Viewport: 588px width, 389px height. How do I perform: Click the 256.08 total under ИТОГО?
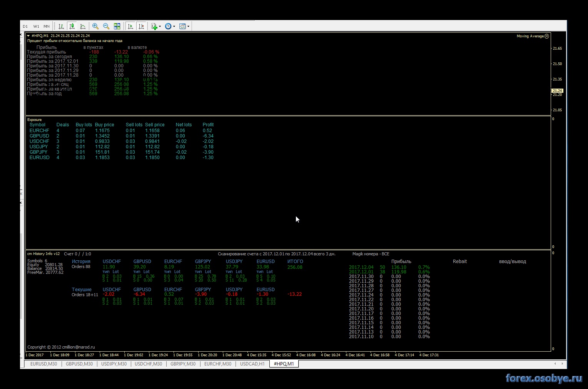click(295, 267)
